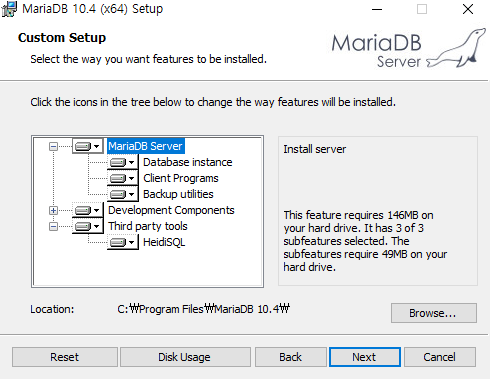Open the HeidiSQL feature install-state dropdown
Image resolution: width=490 pixels, height=379 pixels.
point(123,242)
